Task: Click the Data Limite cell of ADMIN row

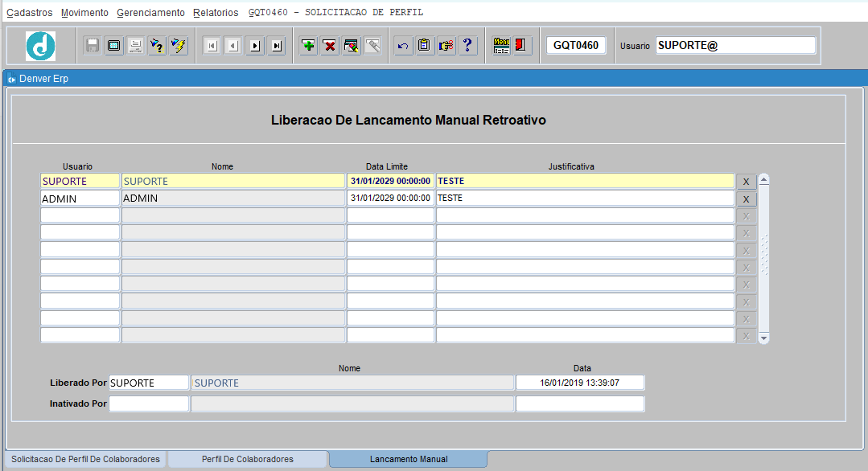Action: tap(390, 199)
